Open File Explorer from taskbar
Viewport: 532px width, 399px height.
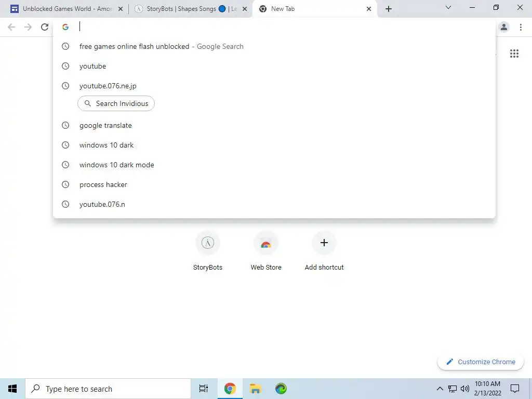point(255,389)
